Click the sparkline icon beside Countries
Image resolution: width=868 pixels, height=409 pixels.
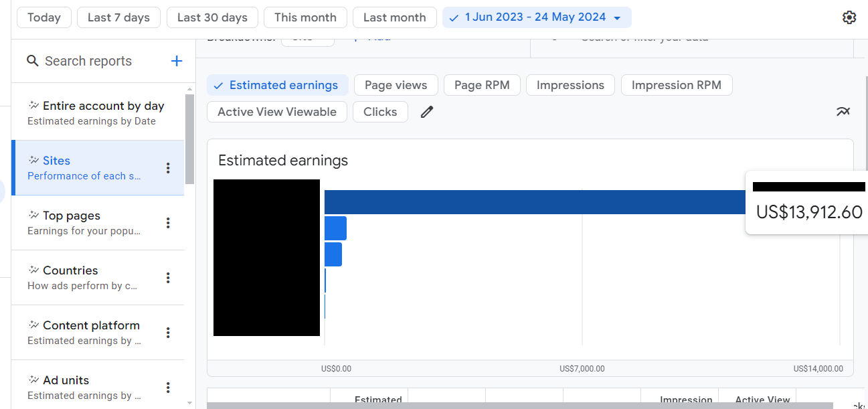(x=33, y=270)
